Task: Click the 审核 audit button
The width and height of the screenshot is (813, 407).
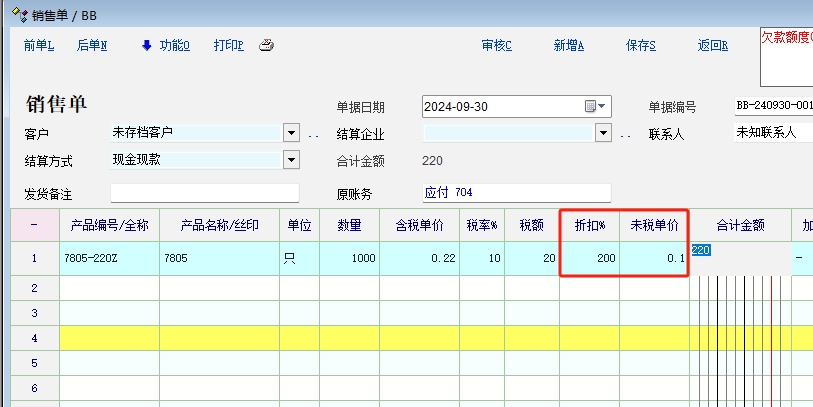Action: 496,45
